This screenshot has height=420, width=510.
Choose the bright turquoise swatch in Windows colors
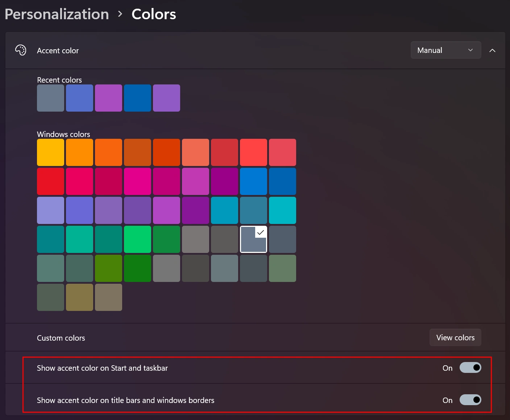click(283, 211)
